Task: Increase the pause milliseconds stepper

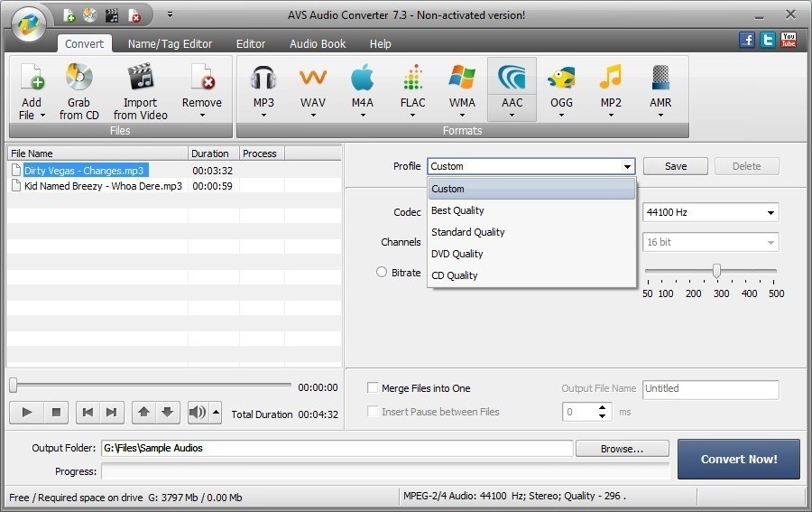Action: click(602, 408)
